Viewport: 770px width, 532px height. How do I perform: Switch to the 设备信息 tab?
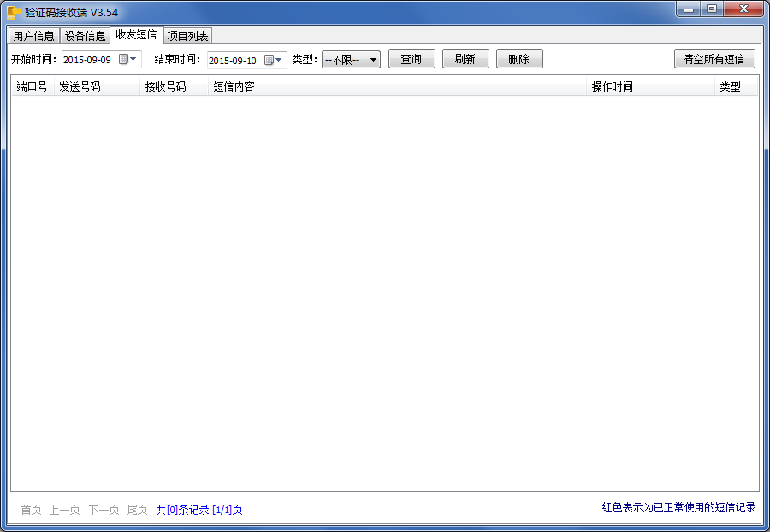click(85, 36)
